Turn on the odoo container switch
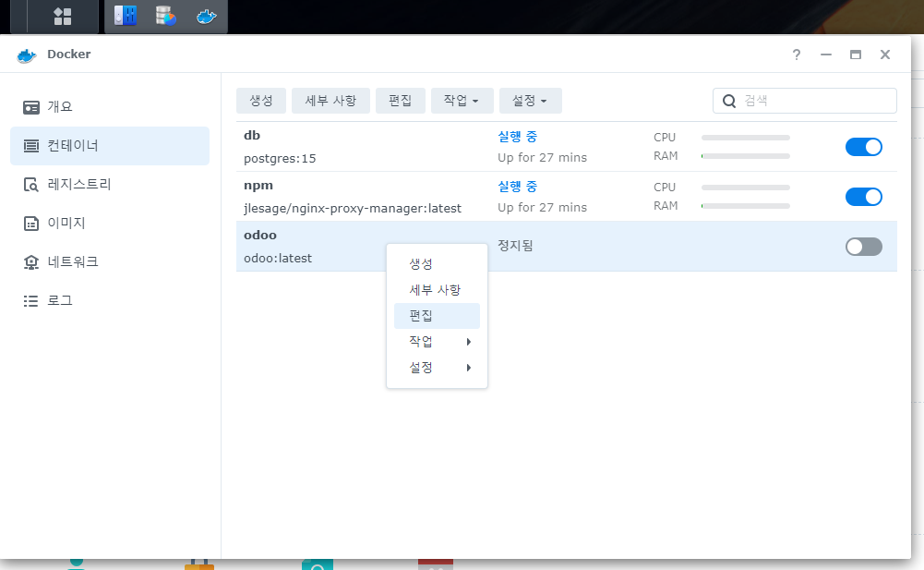Viewport: 924px width, 570px height. (x=863, y=247)
